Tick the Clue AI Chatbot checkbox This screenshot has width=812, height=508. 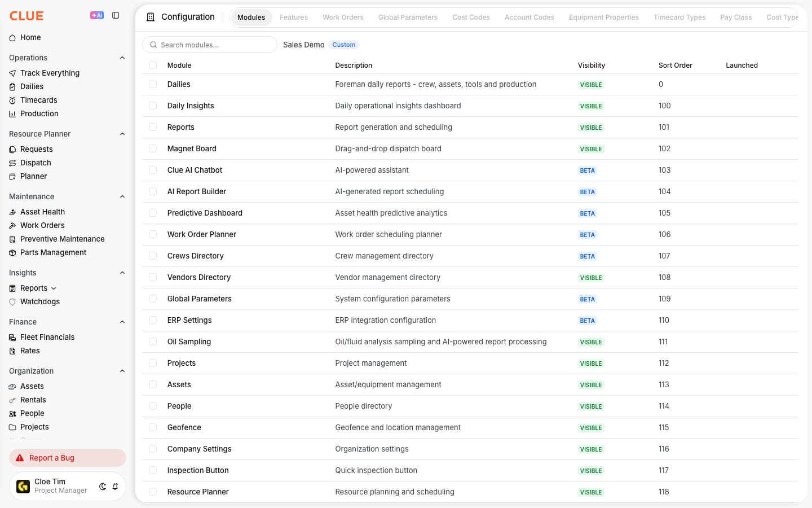click(x=153, y=170)
